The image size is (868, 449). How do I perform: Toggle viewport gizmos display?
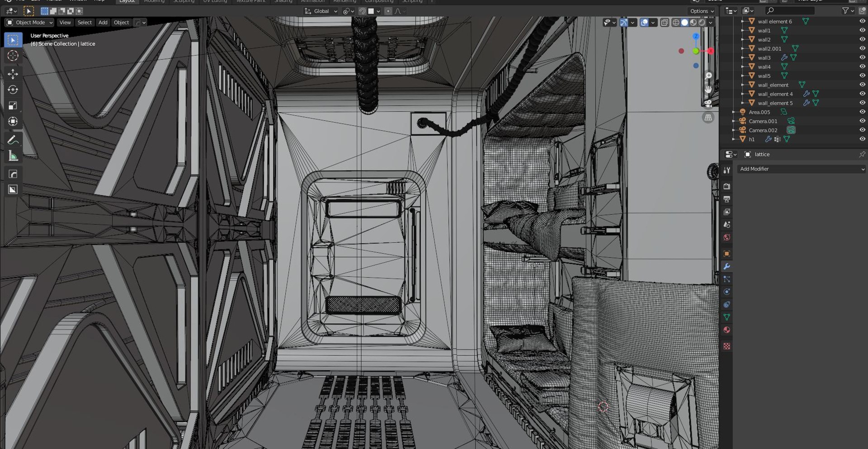pyautogui.click(x=624, y=23)
